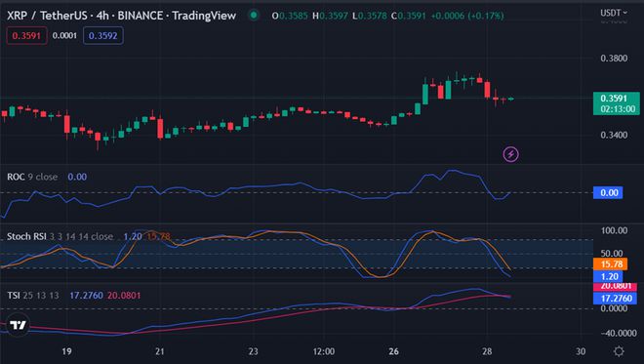Select the TSI 25 13 13 indicator label

click(33, 296)
